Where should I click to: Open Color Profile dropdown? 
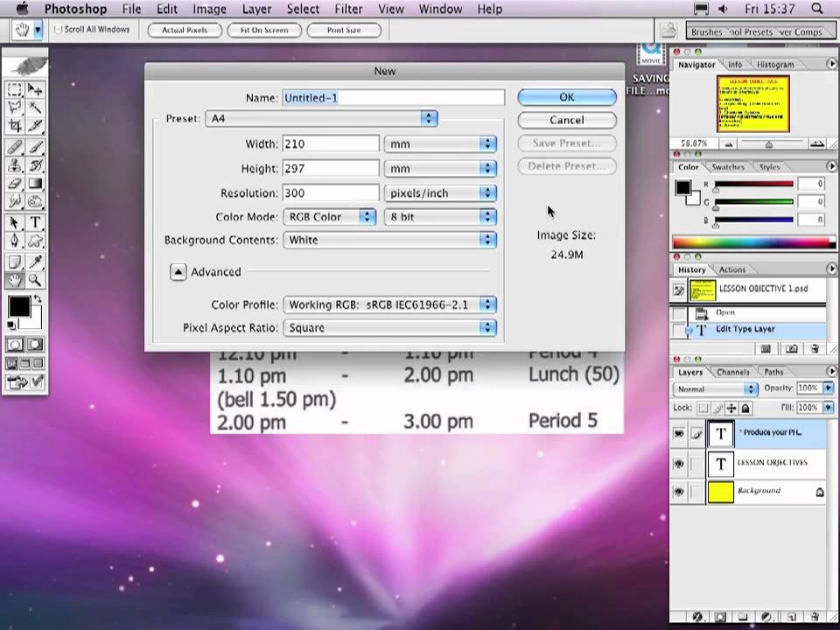pyautogui.click(x=389, y=304)
